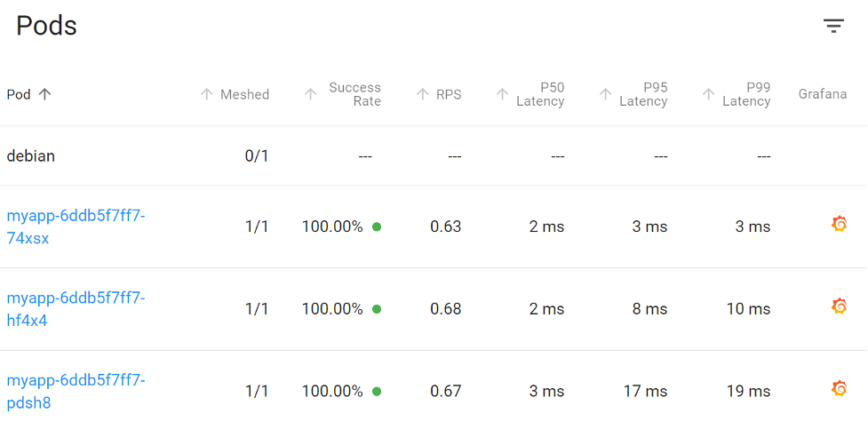
Task: Sort table by Meshed column header
Action: pos(244,95)
